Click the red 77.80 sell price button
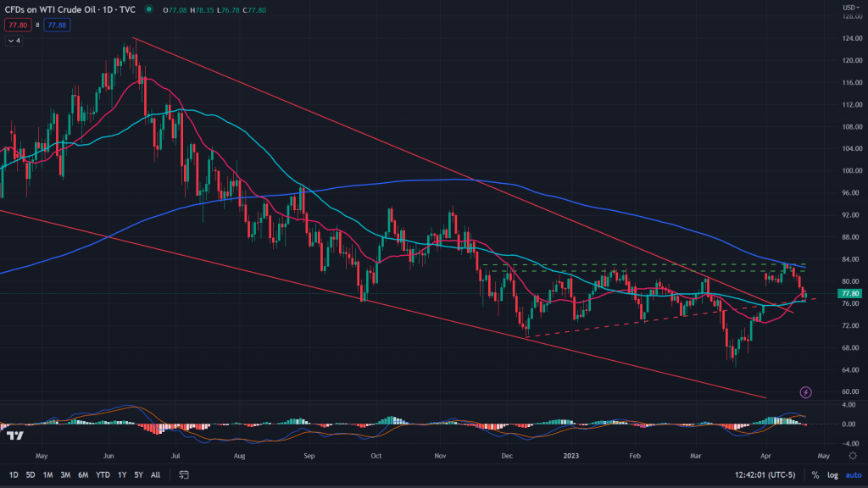The image size is (868, 488). point(16,25)
